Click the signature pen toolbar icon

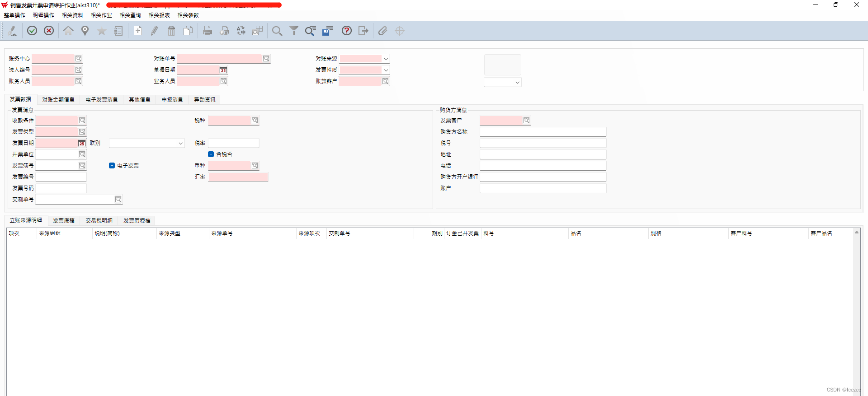[x=13, y=31]
